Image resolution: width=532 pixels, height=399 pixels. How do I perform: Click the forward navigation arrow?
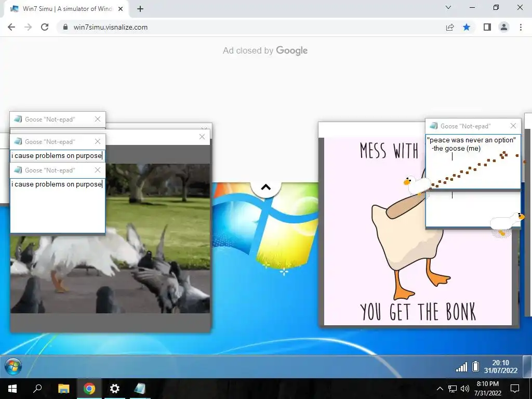tap(28, 27)
